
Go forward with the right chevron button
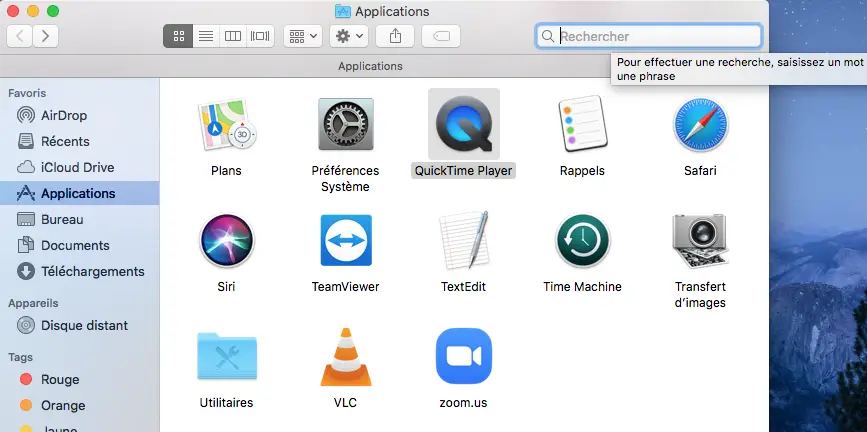[45, 37]
